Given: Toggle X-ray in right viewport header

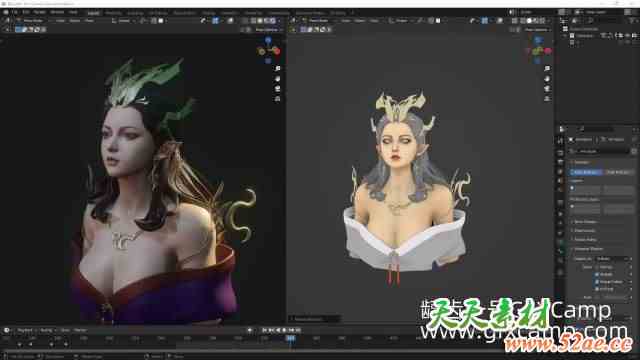Looking at the screenshot, I should coord(514,20).
